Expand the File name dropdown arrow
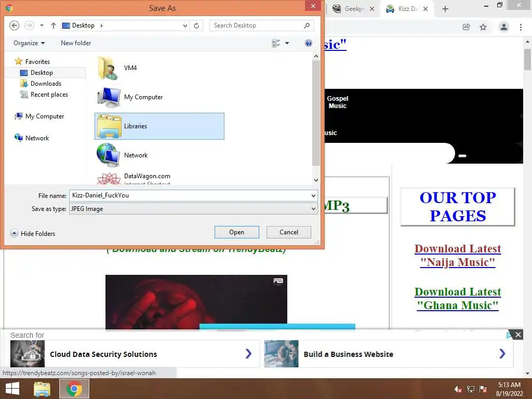Screen dimensions: 532x399 [313, 195]
